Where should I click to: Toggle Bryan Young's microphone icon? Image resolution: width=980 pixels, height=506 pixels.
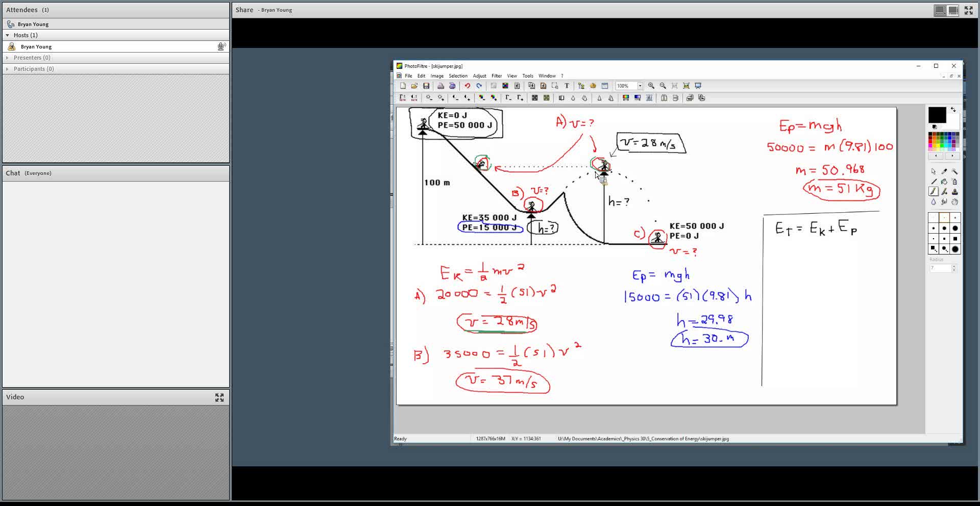click(222, 46)
